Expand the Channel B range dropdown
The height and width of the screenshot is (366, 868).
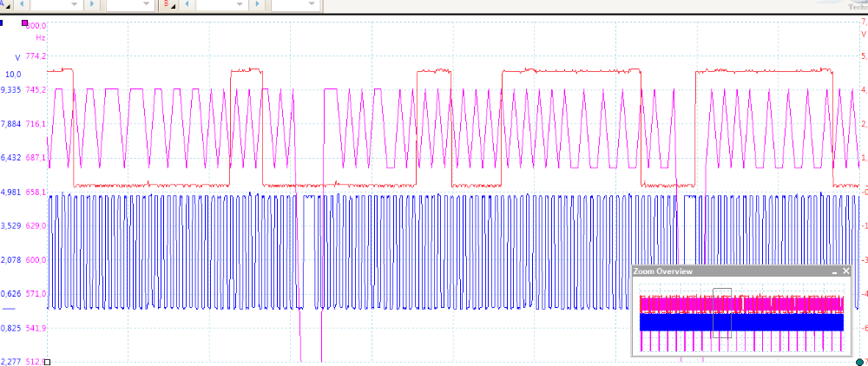coord(238,5)
